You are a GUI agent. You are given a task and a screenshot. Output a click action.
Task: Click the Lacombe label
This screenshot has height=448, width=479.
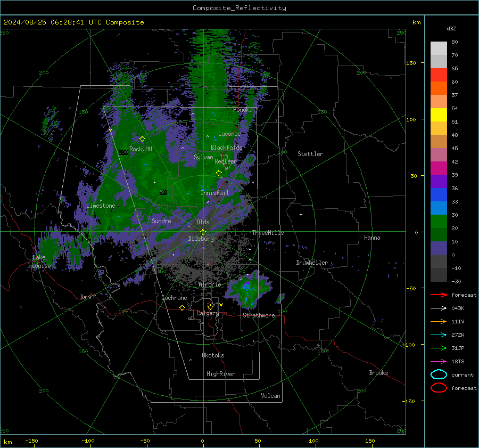coord(229,134)
